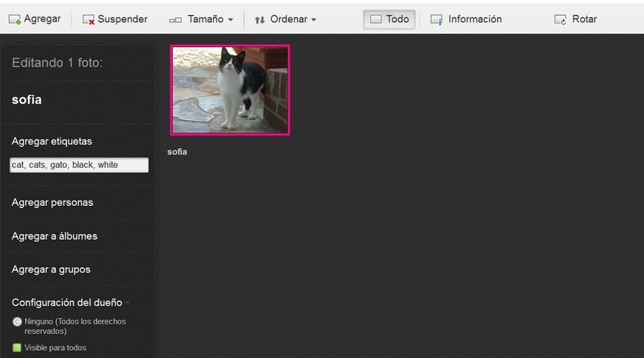Open Agregar a grupos section
The height and width of the screenshot is (358, 644).
click(x=51, y=269)
